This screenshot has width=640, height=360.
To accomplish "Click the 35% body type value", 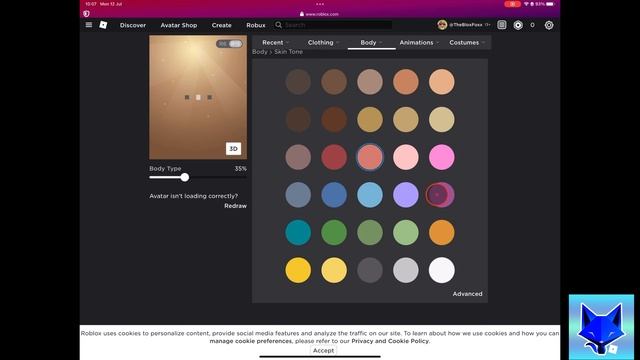I will [x=240, y=169].
